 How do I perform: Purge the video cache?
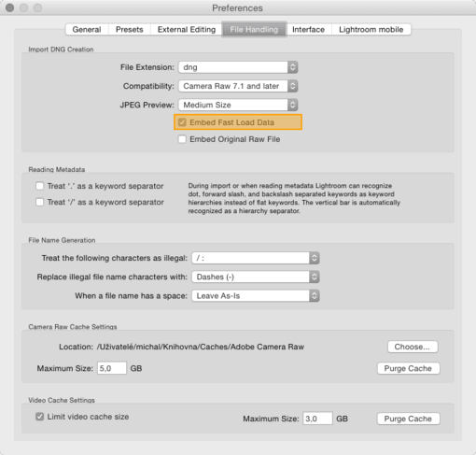(408, 419)
